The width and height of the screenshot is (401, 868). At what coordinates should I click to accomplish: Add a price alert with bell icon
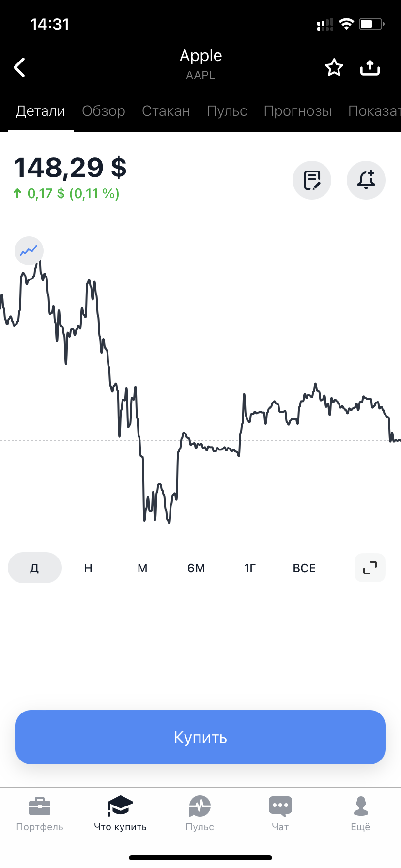coord(366,180)
